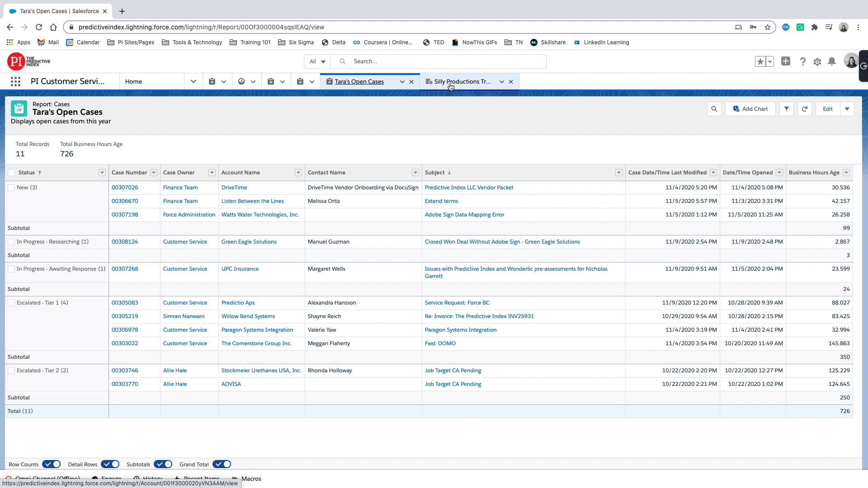
Task: Open Chrome three-dot menu
Action: [x=858, y=27]
